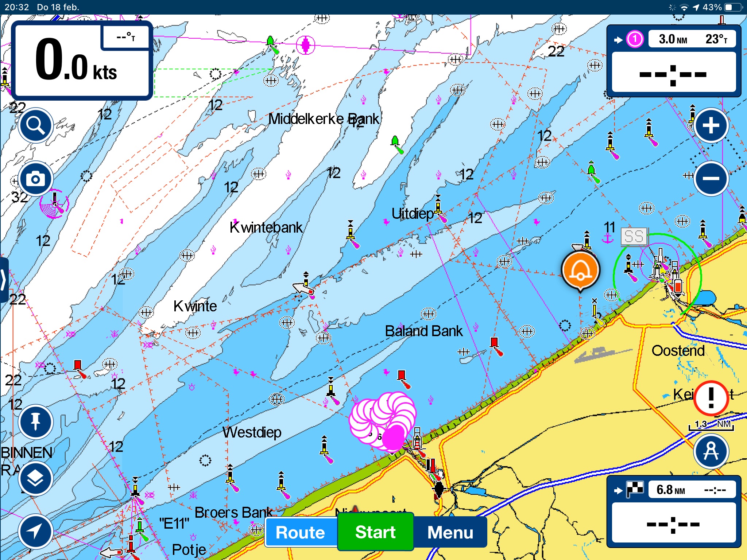Select the distance measuring divider tool
This screenshot has height=560, width=747.
(x=711, y=451)
